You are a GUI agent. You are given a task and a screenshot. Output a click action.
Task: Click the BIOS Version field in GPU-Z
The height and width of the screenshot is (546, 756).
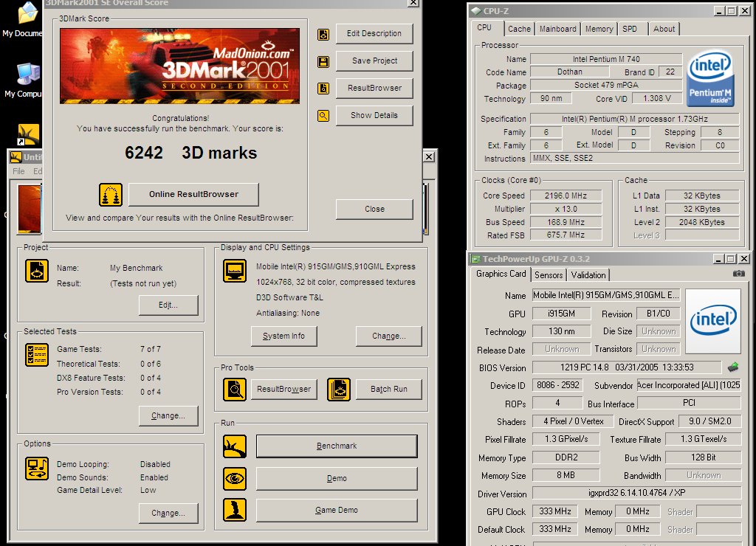coord(627,367)
